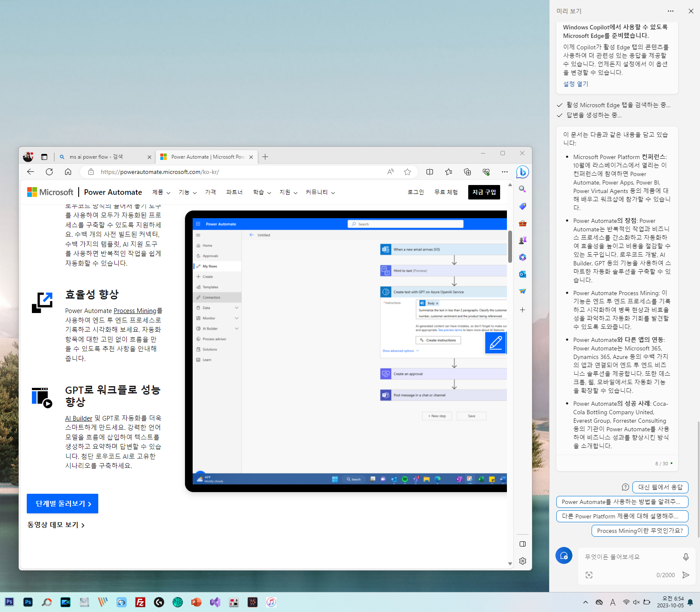This screenshot has height=612, width=700.
Task: Open Read aloud icon in address bar
Action: [390, 172]
